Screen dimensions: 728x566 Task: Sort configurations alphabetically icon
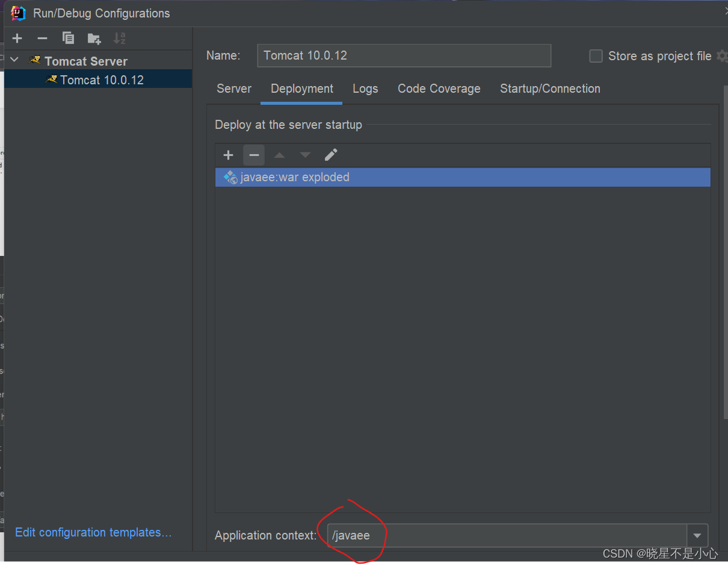click(119, 39)
